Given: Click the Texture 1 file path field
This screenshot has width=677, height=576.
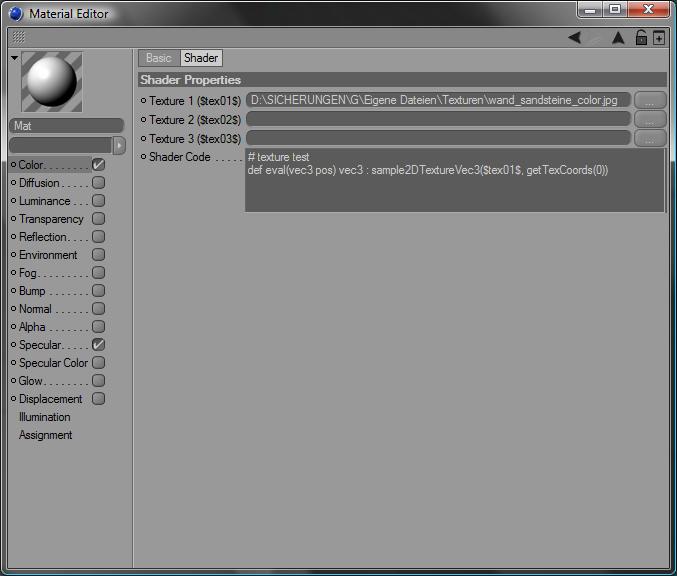Looking at the screenshot, I should tap(438, 100).
